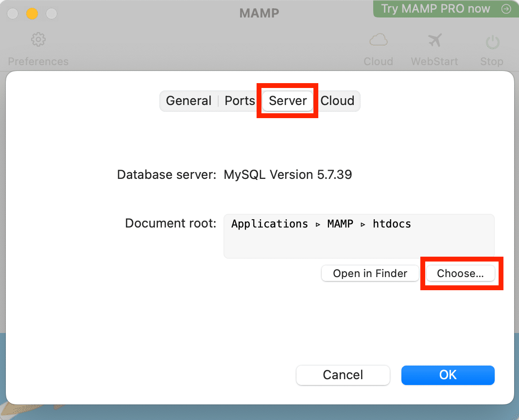Image resolution: width=519 pixels, height=420 pixels.
Task: Click the Database server label
Action: pos(167,175)
